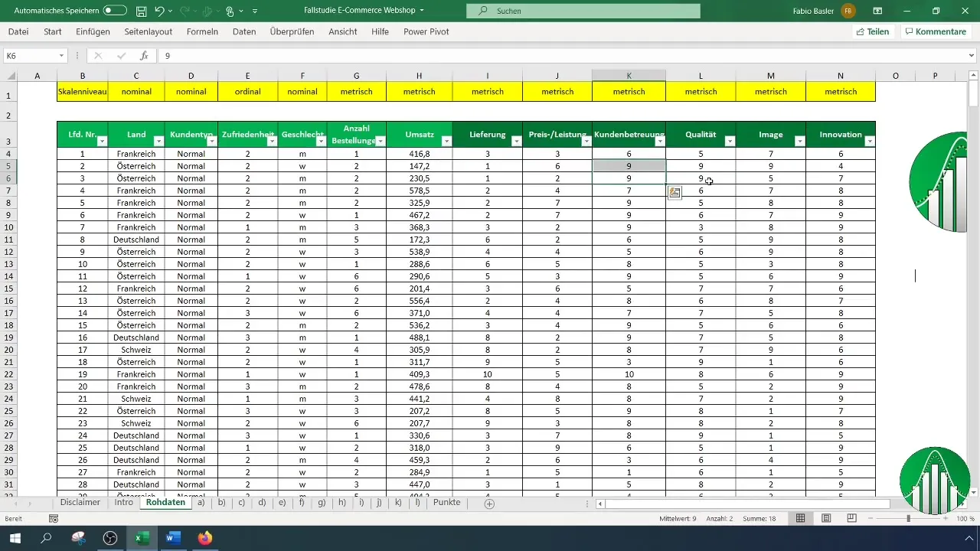Open the file name dropdown in the title bar
980x551 pixels.
click(x=422, y=11)
